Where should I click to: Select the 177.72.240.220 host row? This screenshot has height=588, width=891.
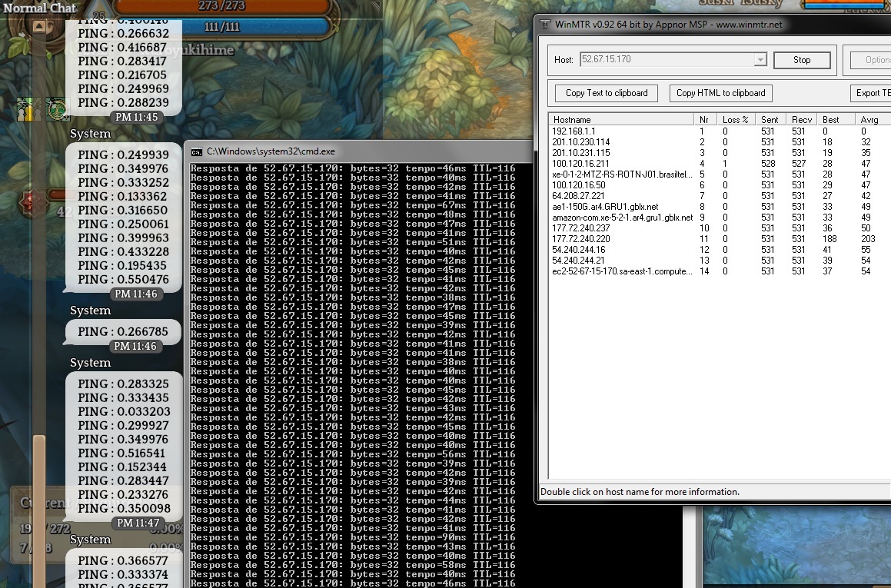click(580, 239)
